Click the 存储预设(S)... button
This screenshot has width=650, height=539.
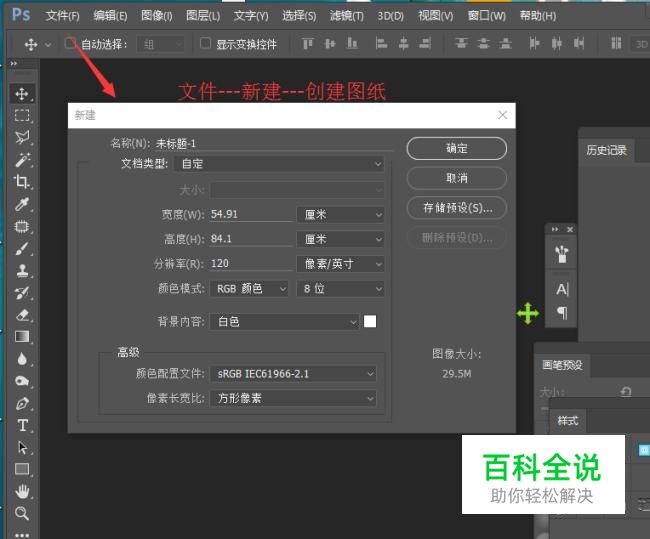(456, 208)
